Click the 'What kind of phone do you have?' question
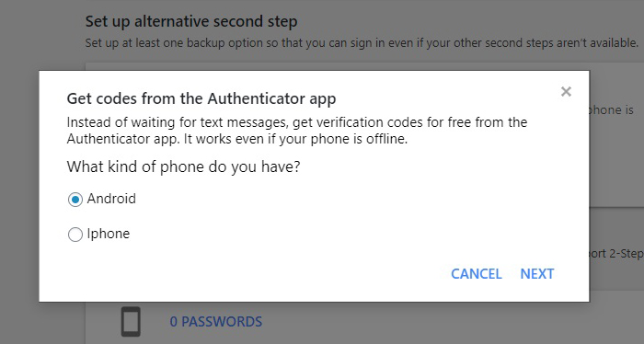This screenshot has width=644, height=344. tap(184, 167)
